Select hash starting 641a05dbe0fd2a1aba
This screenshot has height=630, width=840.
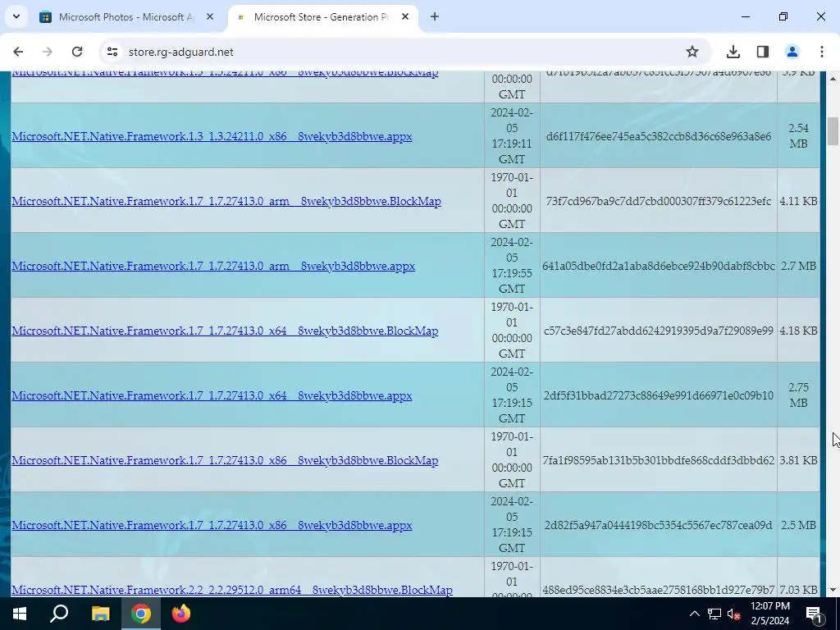pos(659,266)
